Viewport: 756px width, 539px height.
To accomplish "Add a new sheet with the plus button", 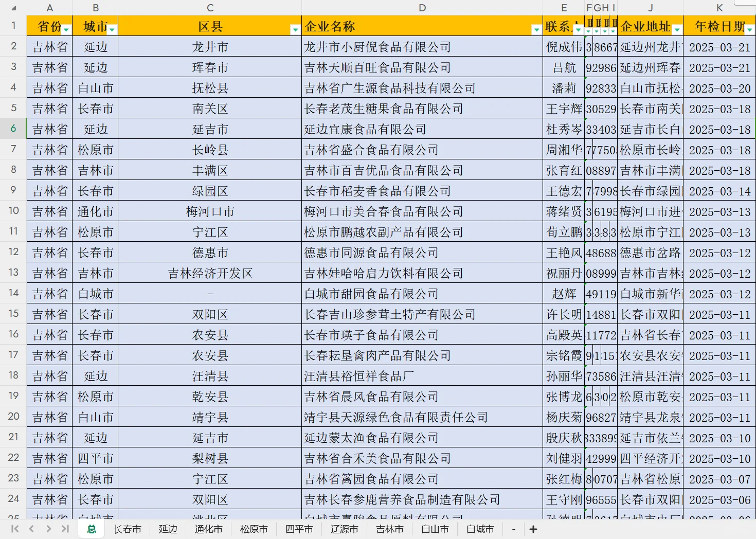I will (533, 529).
